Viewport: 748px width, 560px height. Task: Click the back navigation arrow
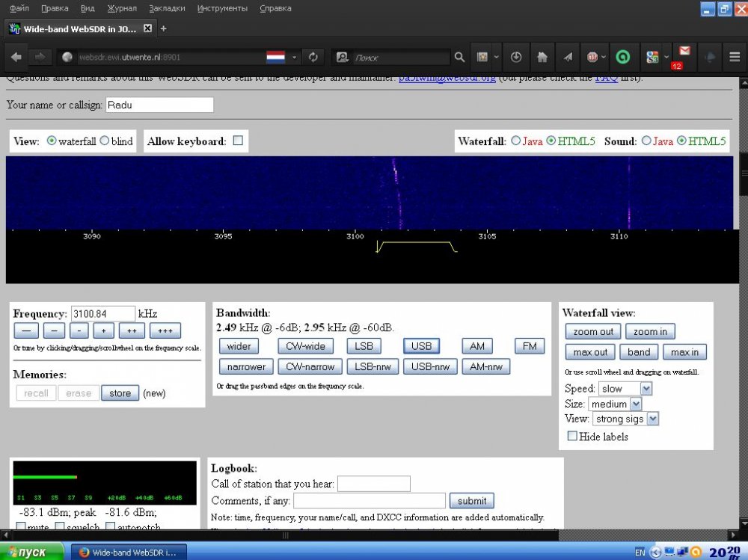[x=16, y=57]
